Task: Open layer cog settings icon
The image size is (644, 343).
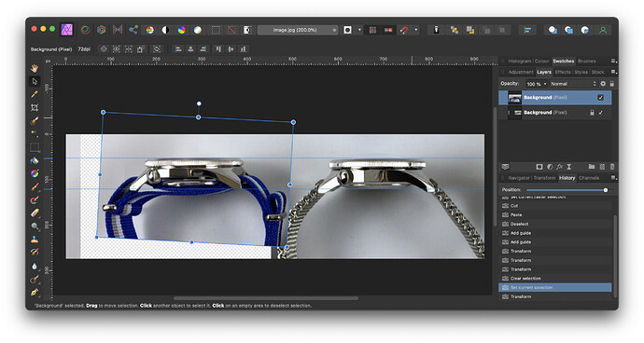Action: (x=603, y=84)
